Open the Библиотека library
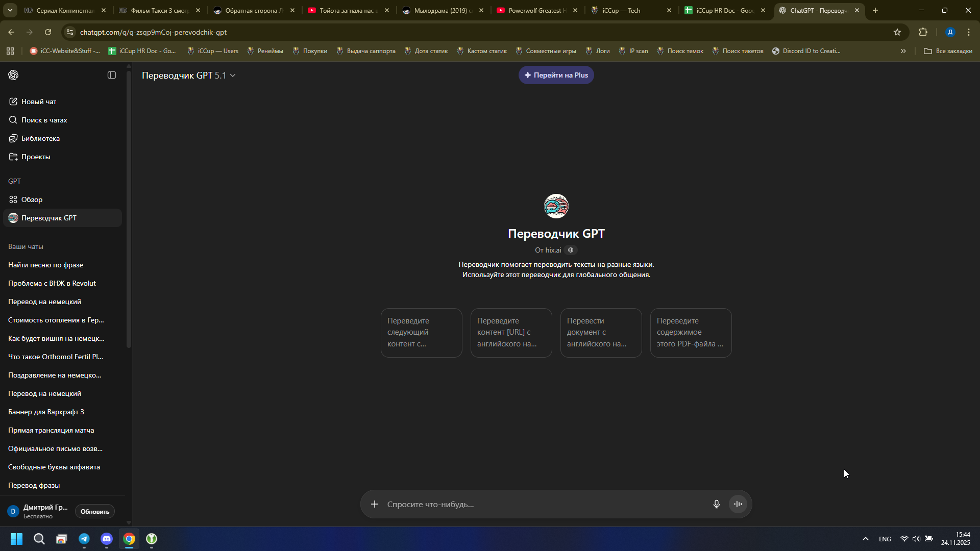 click(40, 138)
